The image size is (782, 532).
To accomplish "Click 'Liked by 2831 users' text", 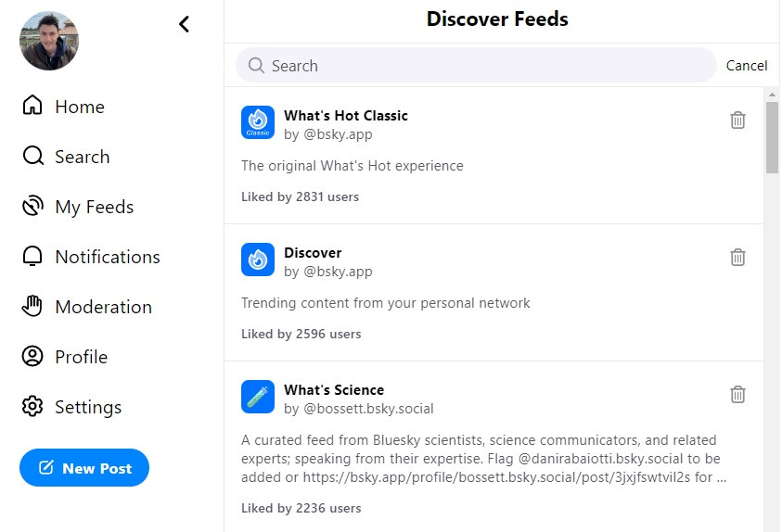I will pos(300,196).
